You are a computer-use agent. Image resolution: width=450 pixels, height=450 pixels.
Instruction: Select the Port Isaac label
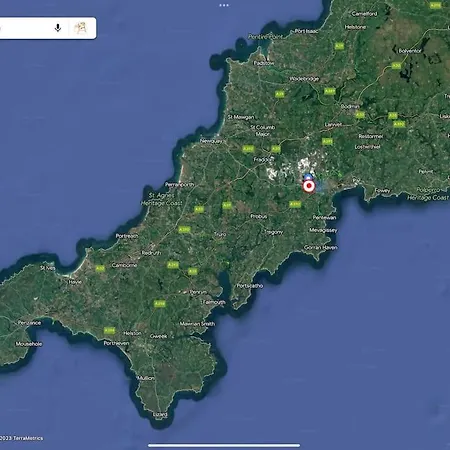coord(306,31)
